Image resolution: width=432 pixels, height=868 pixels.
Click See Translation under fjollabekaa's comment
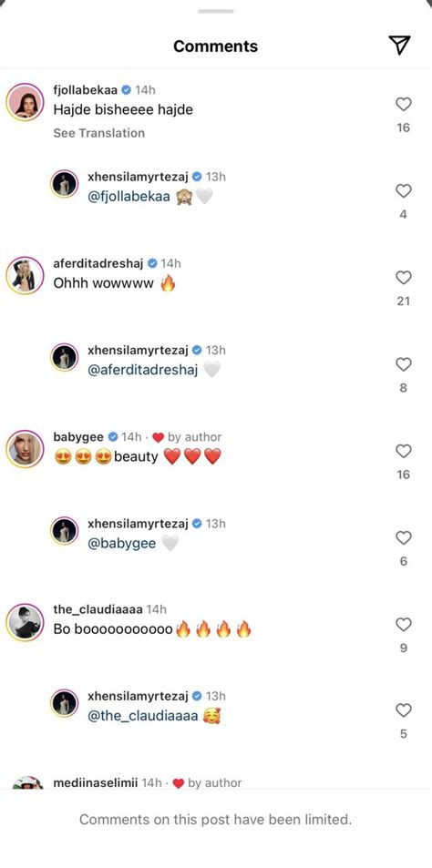click(98, 133)
